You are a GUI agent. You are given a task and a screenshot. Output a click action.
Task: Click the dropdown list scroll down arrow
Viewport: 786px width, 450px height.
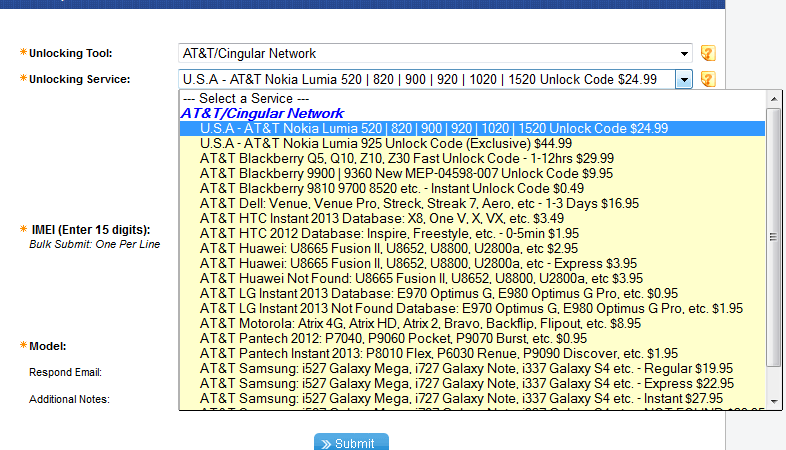[774, 401]
